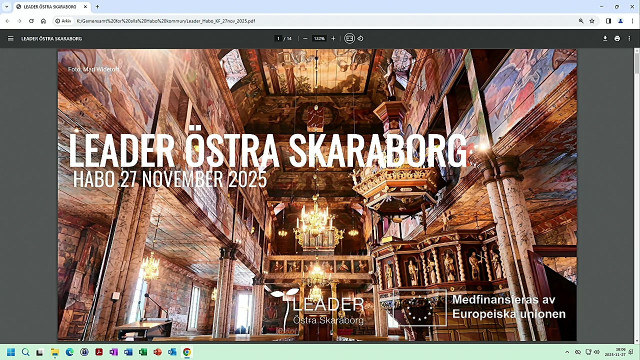View file site information icon
Screen dimensions: 640x360
[x=63, y=21]
